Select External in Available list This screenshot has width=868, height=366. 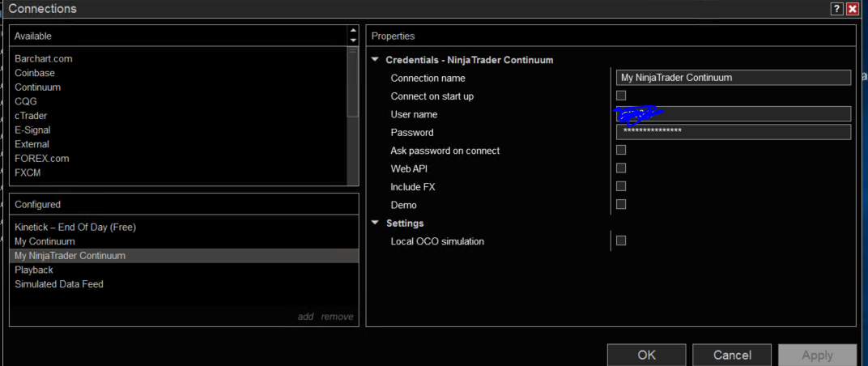[x=32, y=144]
